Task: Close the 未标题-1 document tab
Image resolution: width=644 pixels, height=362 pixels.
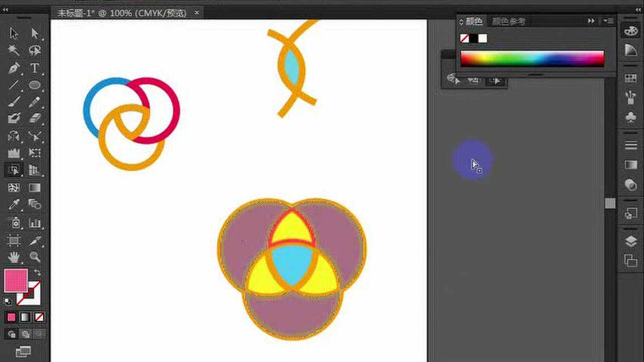Action: tap(196, 13)
